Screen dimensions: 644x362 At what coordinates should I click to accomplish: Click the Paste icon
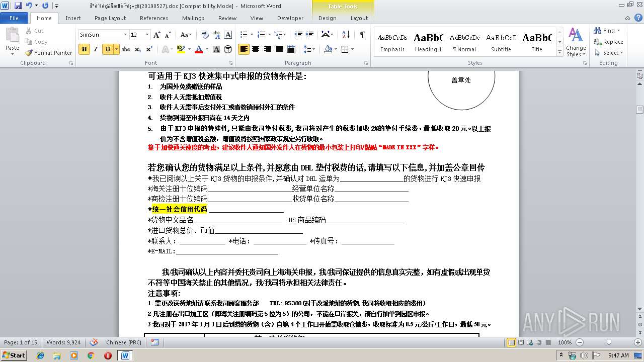12,35
